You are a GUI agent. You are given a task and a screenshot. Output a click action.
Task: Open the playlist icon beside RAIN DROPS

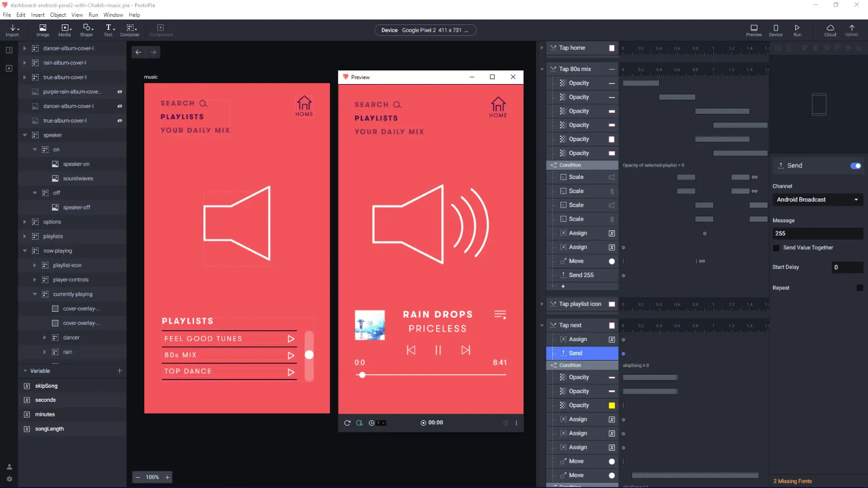500,314
